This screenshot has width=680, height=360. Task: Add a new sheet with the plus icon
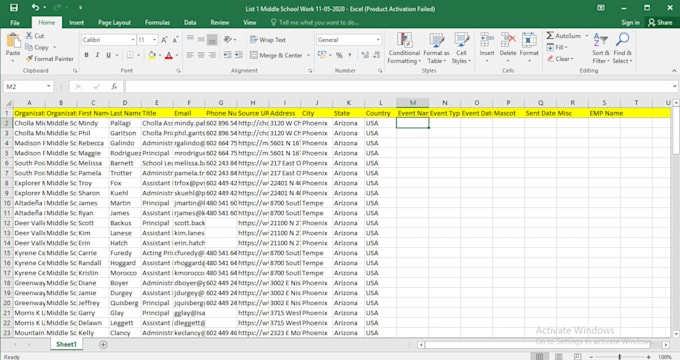[103, 344]
